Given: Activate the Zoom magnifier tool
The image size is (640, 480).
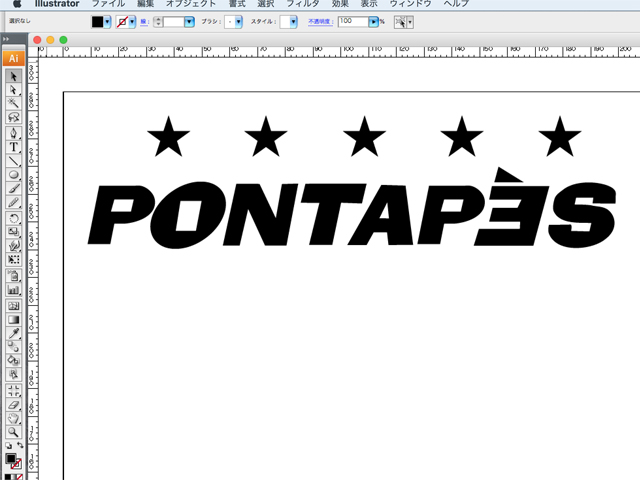Looking at the screenshot, I should click(13, 432).
